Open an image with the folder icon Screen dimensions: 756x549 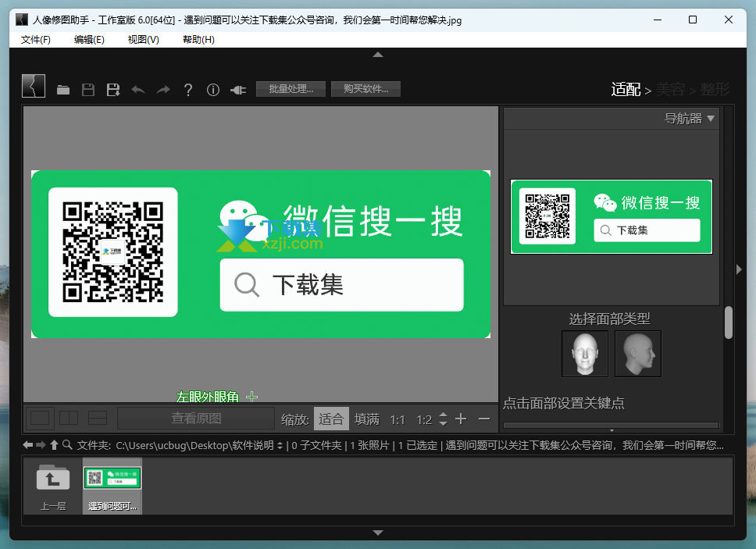[63, 90]
